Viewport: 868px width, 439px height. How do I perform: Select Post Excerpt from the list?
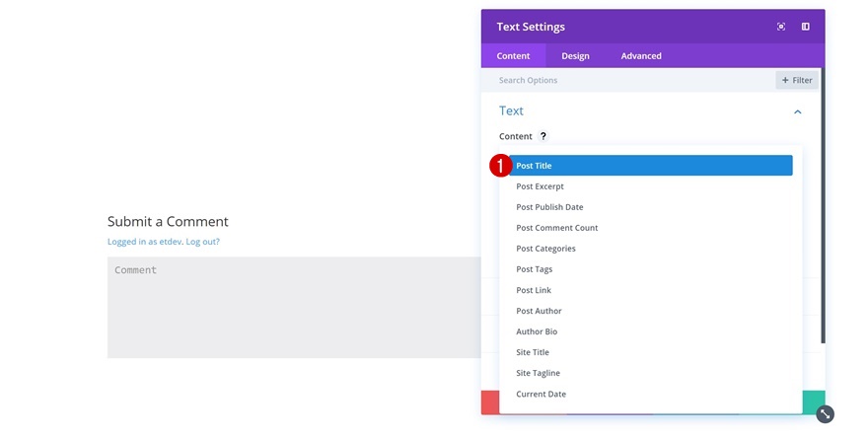point(540,186)
